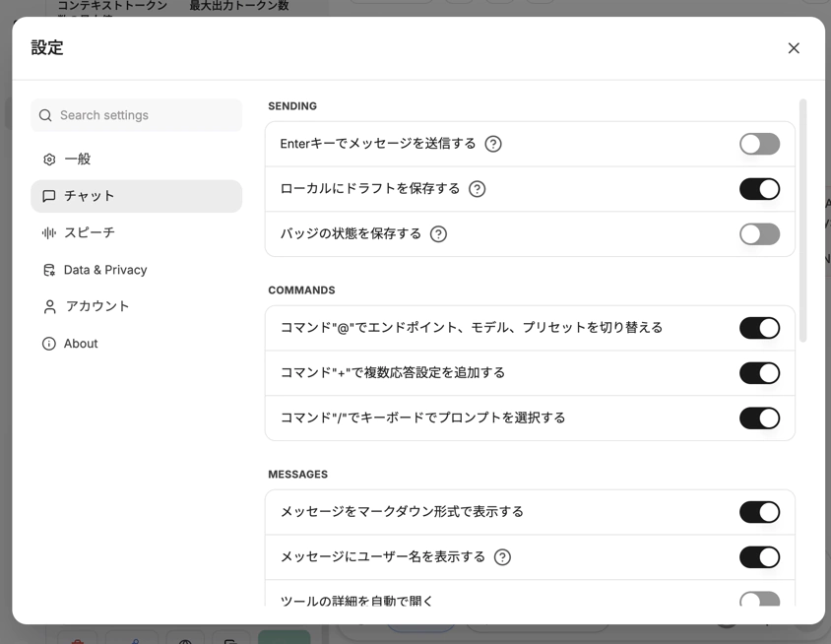Turn off マークダウン形式で表示する toggle

tap(759, 512)
